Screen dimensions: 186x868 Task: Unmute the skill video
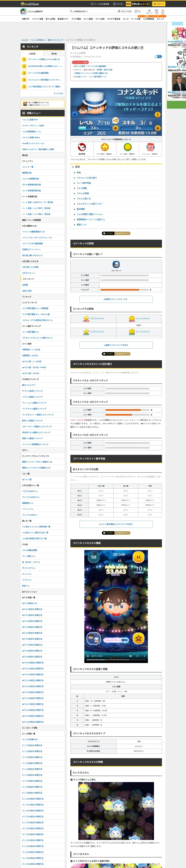tap(131, 656)
